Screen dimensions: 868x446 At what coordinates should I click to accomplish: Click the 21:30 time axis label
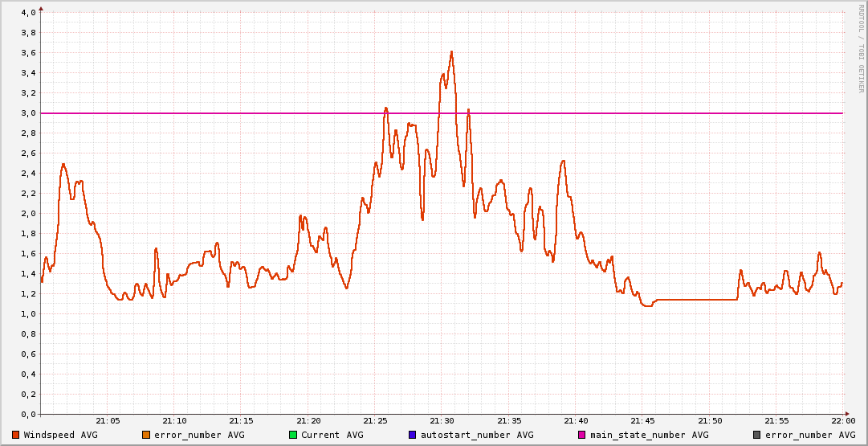pyautogui.click(x=442, y=420)
